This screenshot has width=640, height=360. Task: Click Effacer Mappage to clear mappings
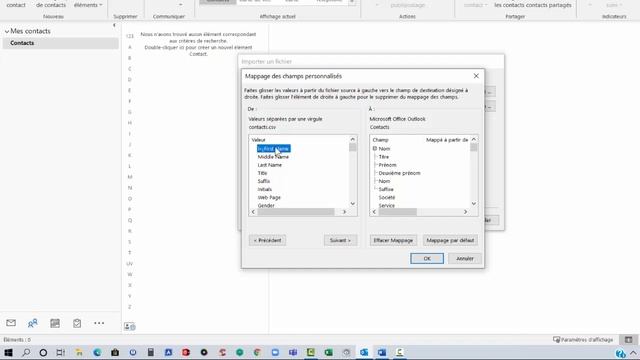[x=393, y=240]
